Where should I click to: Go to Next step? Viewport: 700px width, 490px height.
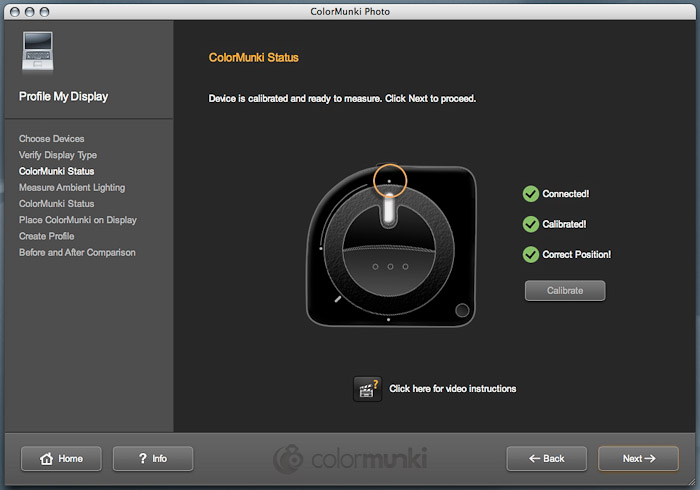[638, 459]
